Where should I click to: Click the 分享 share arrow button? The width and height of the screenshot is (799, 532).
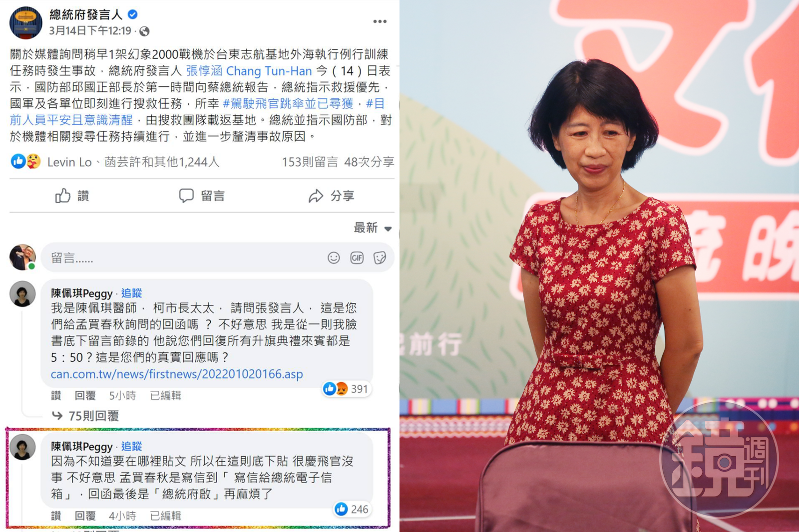point(331,196)
